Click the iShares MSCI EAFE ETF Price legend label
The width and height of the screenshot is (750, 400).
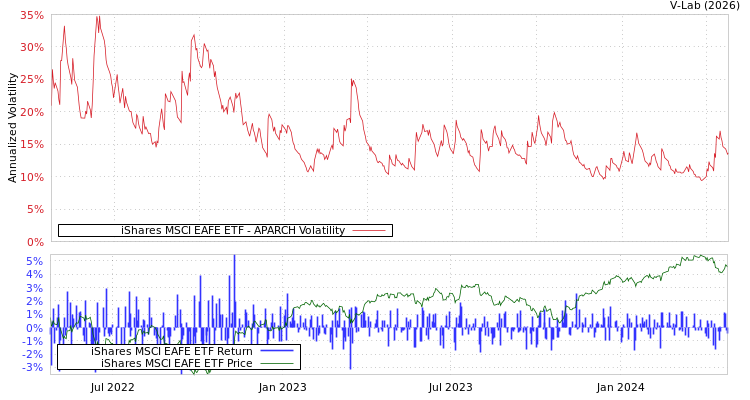pyautogui.click(x=176, y=363)
